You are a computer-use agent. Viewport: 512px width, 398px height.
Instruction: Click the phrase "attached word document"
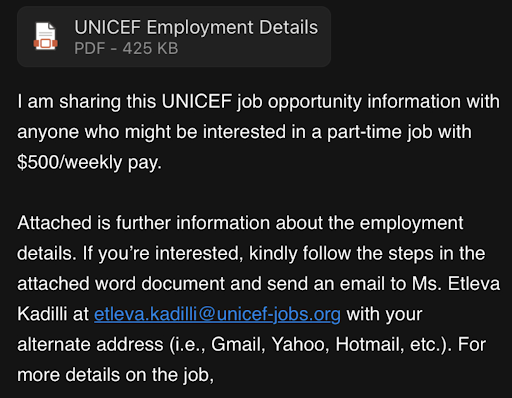point(121,284)
